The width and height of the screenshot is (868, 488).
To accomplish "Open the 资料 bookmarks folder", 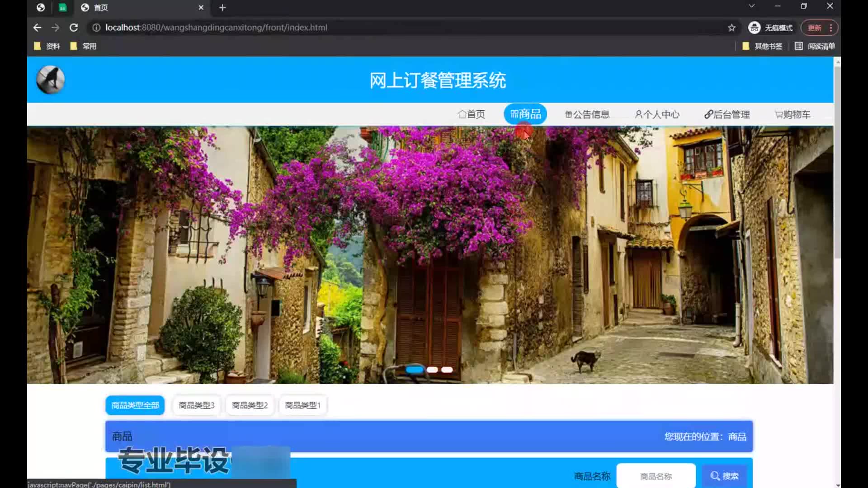I will coord(47,46).
